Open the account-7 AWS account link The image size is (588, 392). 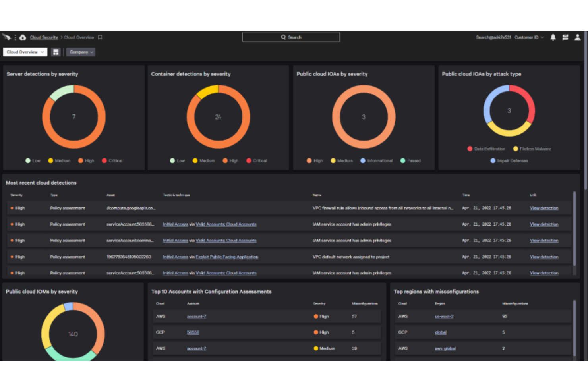196,316
